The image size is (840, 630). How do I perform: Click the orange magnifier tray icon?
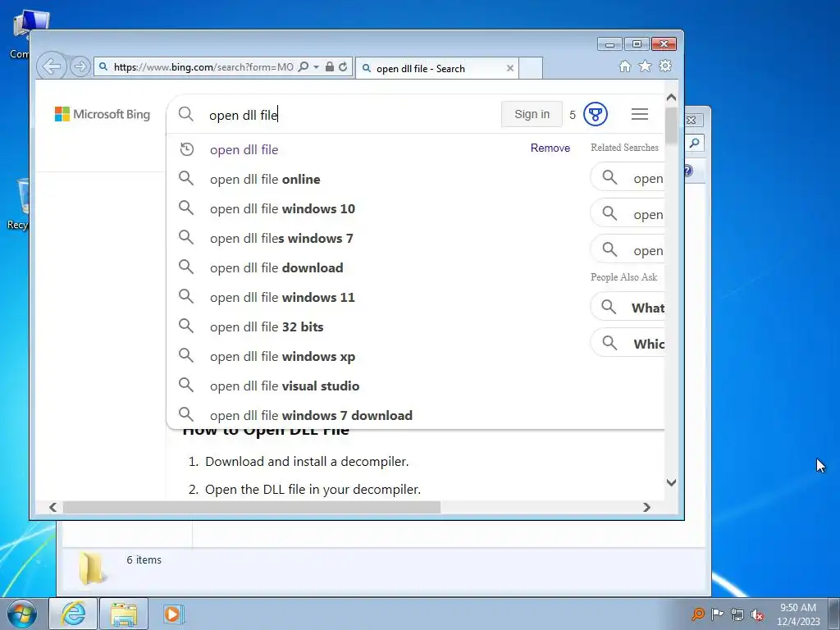697,614
